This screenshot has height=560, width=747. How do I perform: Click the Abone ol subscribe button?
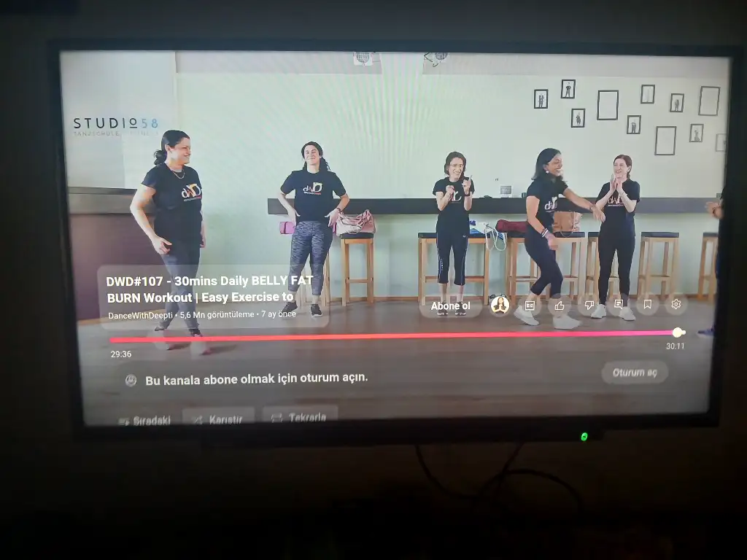(x=450, y=306)
